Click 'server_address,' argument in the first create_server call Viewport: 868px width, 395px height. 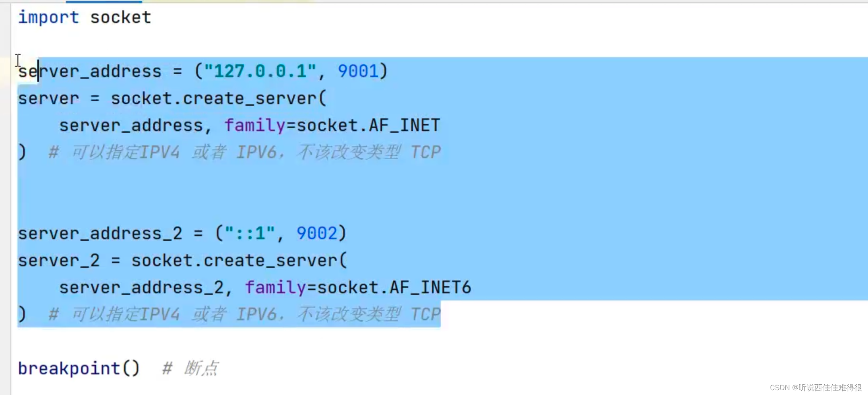(135, 126)
